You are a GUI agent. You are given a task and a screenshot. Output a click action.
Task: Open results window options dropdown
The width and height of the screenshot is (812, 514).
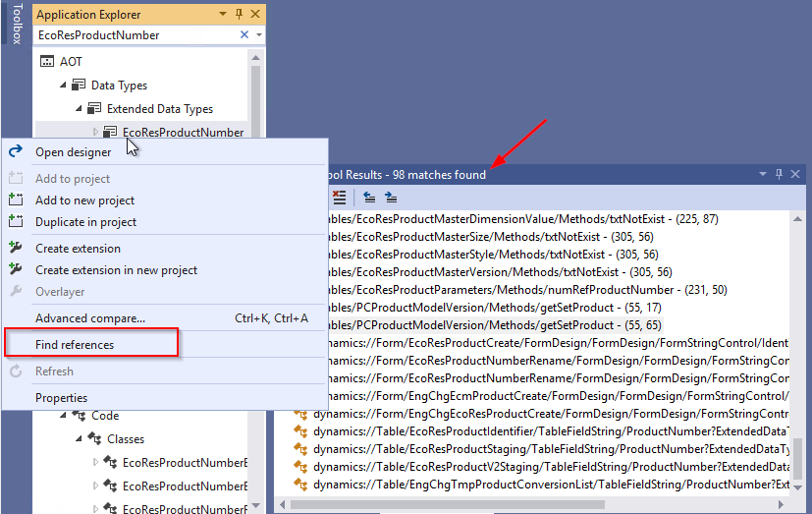tap(763, 175)
